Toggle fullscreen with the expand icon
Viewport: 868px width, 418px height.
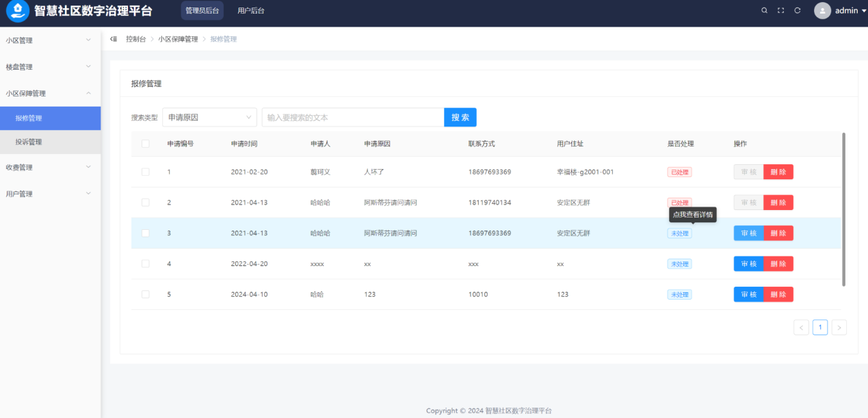[x=780, y=10]
